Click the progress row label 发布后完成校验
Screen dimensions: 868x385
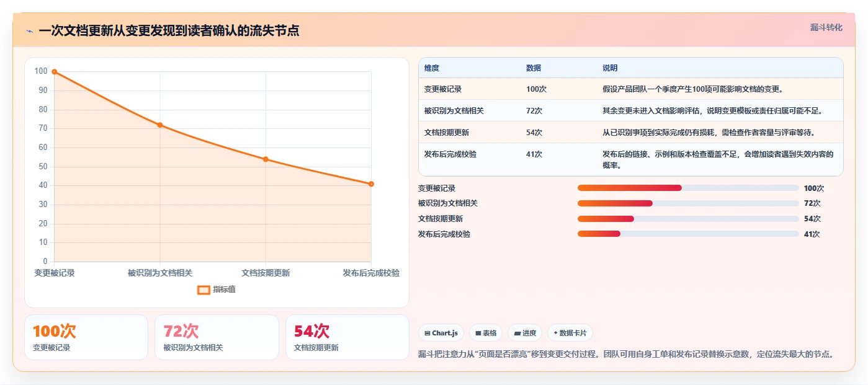444,234
